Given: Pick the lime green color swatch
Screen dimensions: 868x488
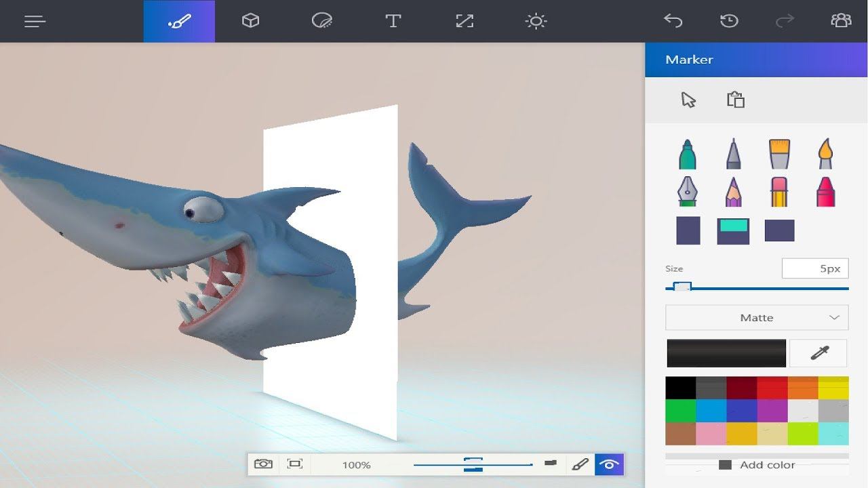Looking at the screenshot, I should click(803, 434).
